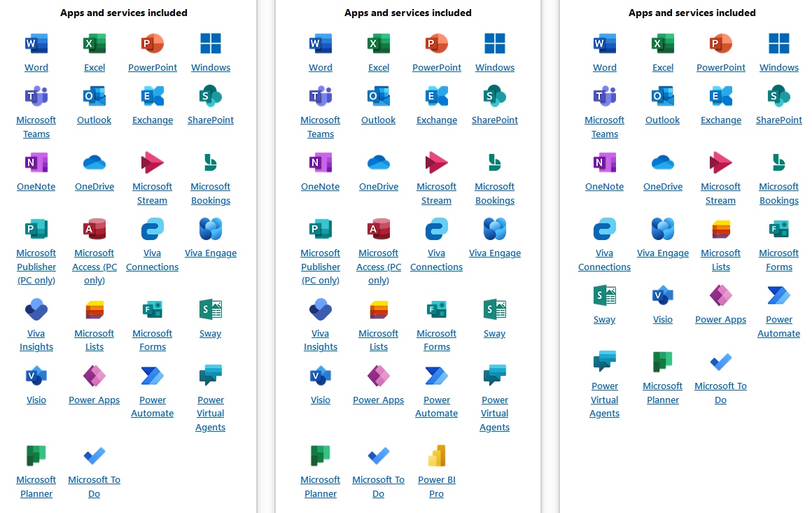Open the Exchange link in the right column
This screenshot has width=812, height=513.
(721, 120)
